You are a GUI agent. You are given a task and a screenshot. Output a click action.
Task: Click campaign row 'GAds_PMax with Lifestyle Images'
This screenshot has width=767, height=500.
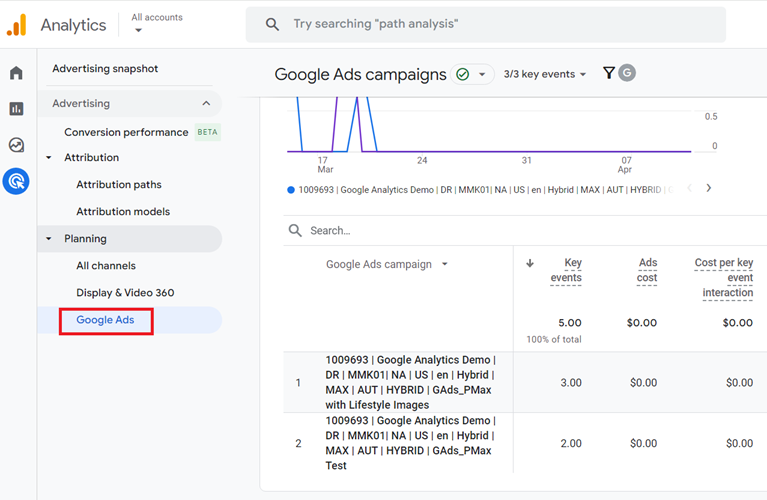tap(410, 382)
